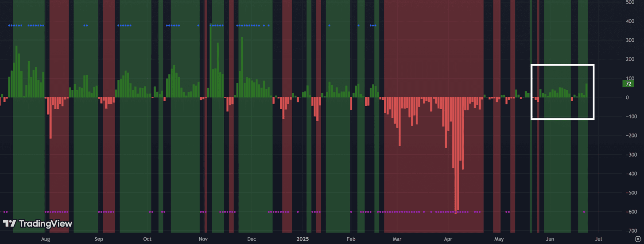
Task: Click the TradingView logo
Action: pyautogui.click(x=38, y=224)
